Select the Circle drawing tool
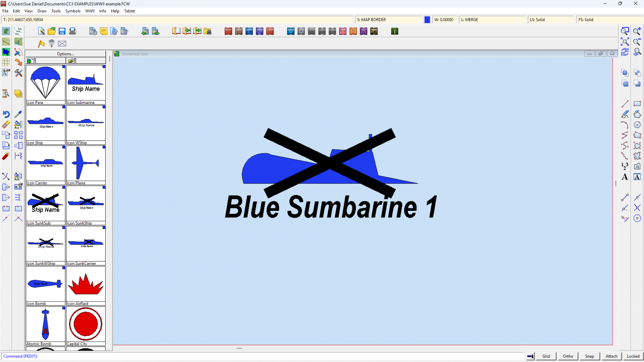The image size is (644, 362). coord(637,125)
